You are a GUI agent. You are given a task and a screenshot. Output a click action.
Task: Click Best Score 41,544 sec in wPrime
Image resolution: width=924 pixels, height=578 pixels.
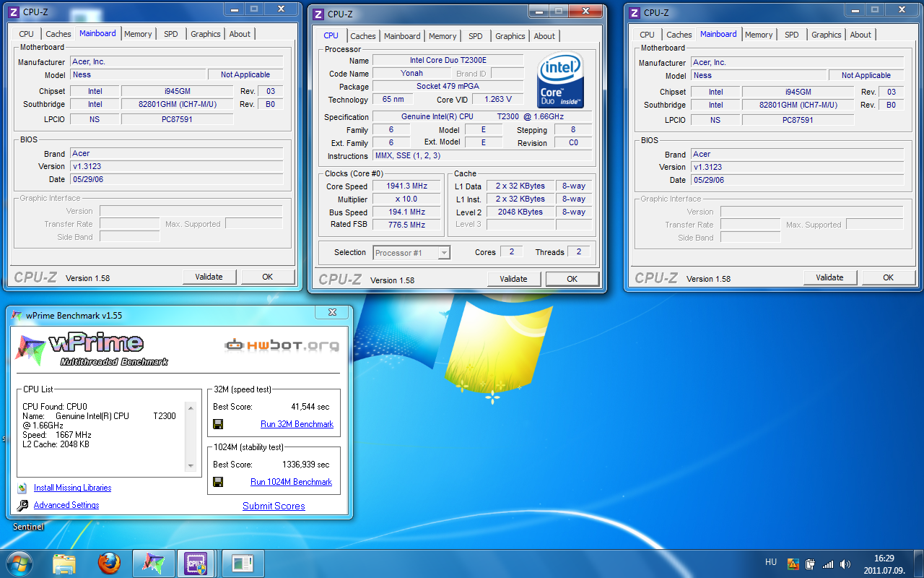(x=310, y=407)
